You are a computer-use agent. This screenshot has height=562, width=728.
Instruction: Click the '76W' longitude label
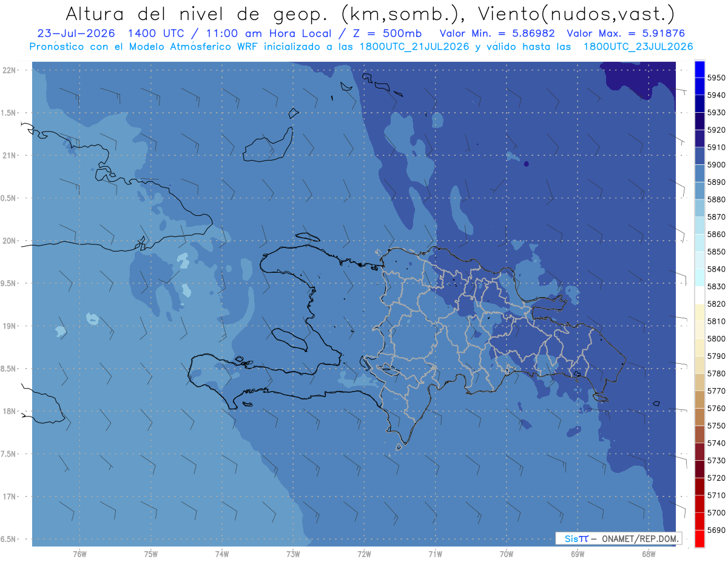[79, 554]
